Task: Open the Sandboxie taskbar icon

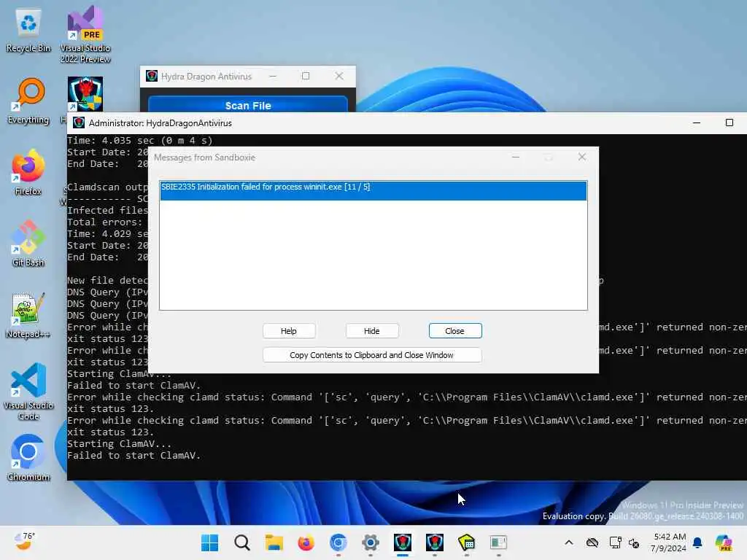Action: coord(466,542)
